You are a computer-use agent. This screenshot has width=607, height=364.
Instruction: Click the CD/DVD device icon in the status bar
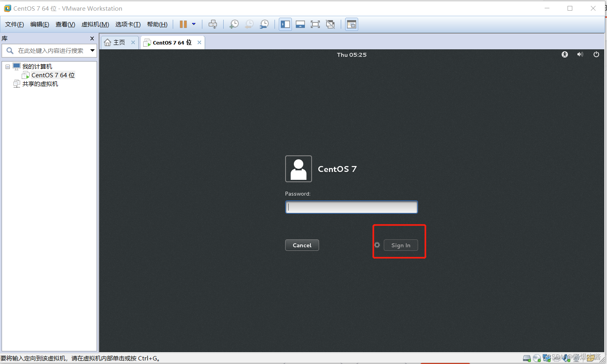point(537,358)
